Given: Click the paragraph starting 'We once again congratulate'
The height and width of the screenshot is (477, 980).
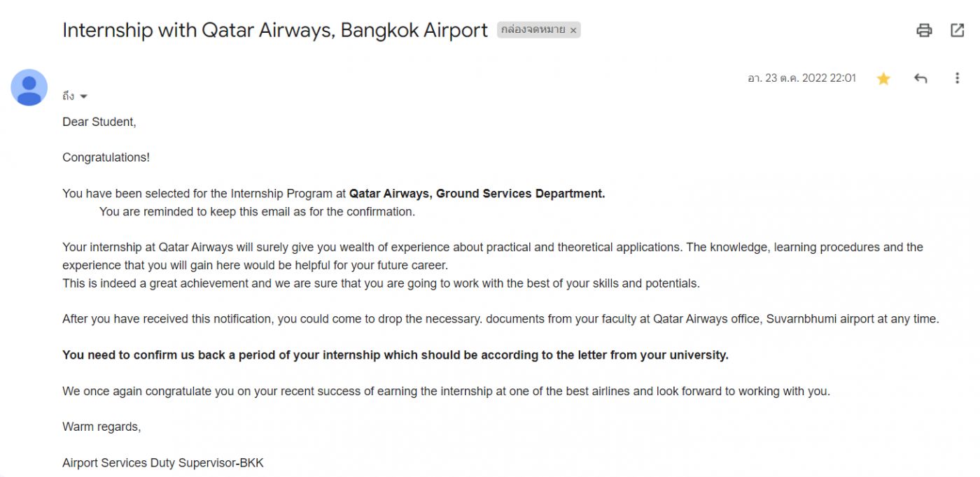Looking at the screenshot, I should tap(445, 391).
